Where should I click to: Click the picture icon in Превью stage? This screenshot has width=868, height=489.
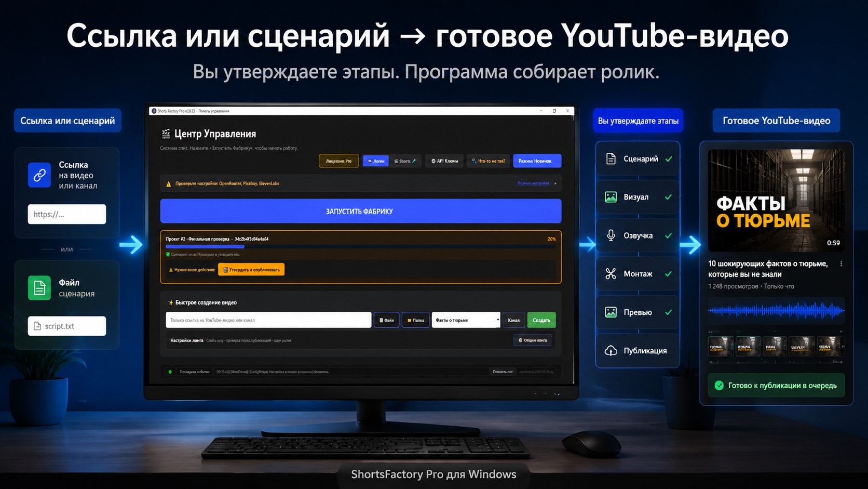click(611, 312)
